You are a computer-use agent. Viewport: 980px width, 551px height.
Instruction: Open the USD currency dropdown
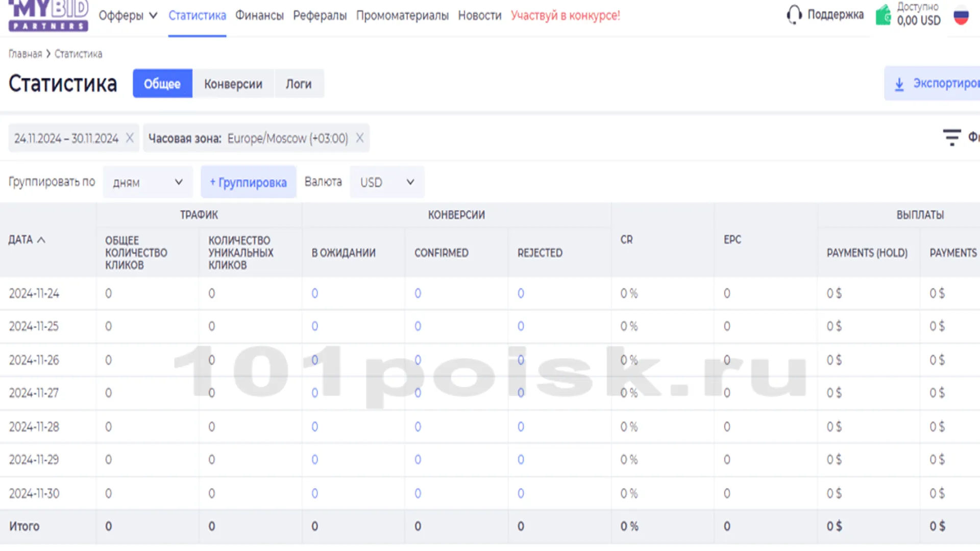coord(386,182)
